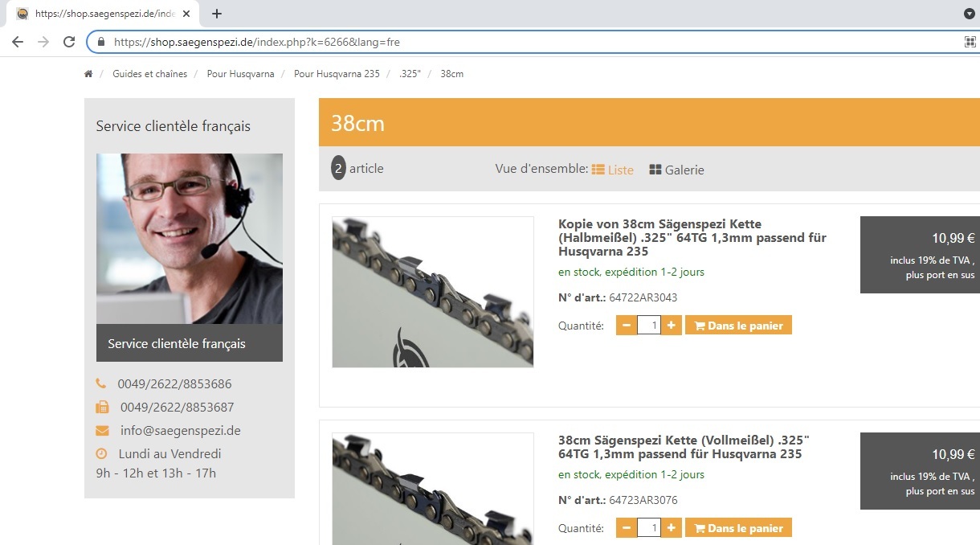Screen dimensions: 980x545
Task: Decrease quantity for Halbmeißel chain
Action: pos(627,326)
